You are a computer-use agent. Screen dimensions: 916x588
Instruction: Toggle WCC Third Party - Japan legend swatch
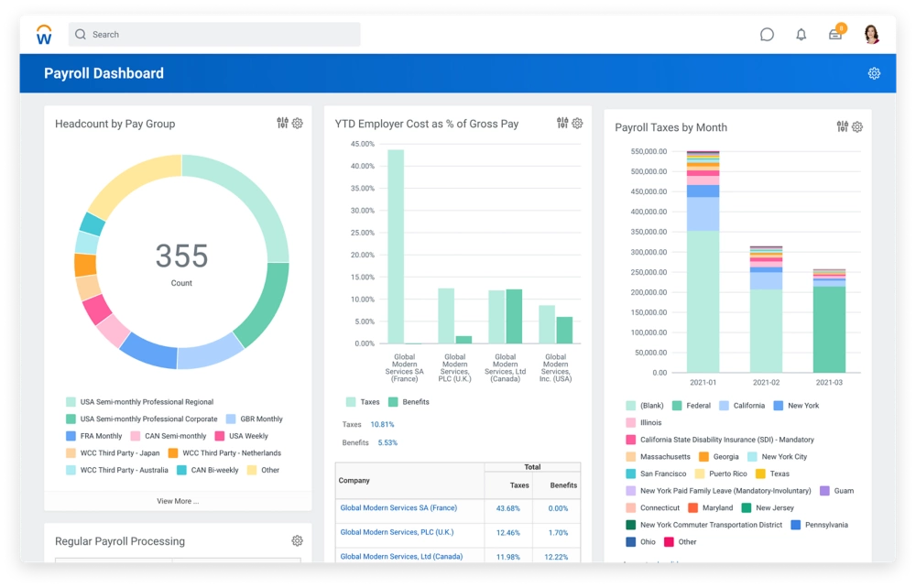(x=71, y=452)
